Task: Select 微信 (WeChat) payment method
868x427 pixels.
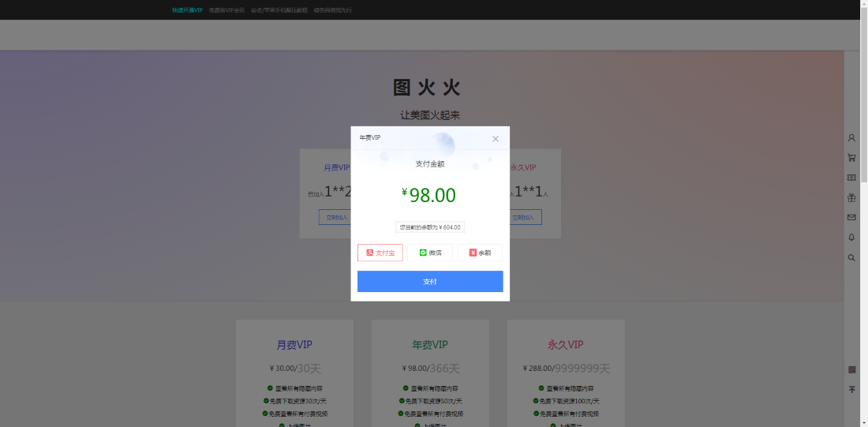Action: point(430,253)
